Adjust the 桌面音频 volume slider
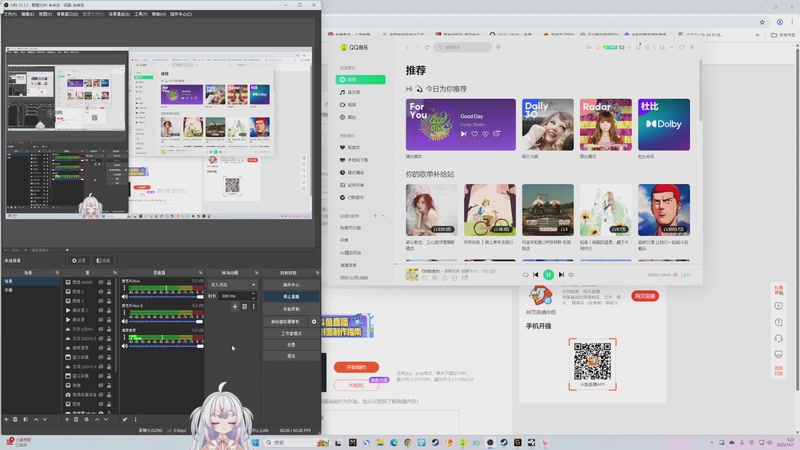This screenshot has height=450, width=800. click(x=166, y=346)
